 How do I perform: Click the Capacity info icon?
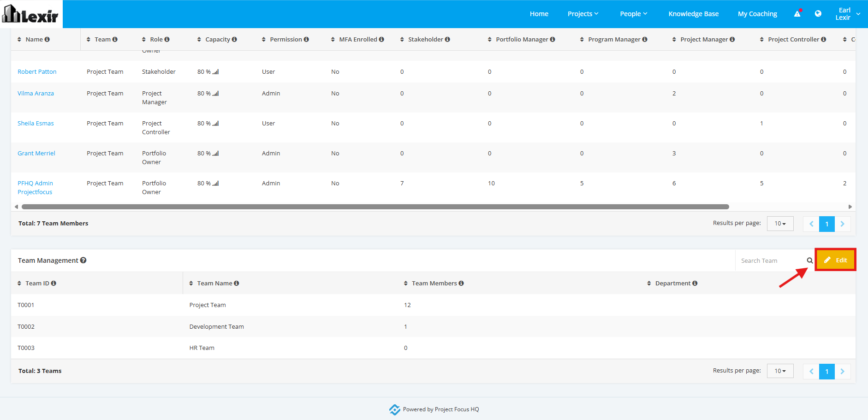(x=234, y=40)
